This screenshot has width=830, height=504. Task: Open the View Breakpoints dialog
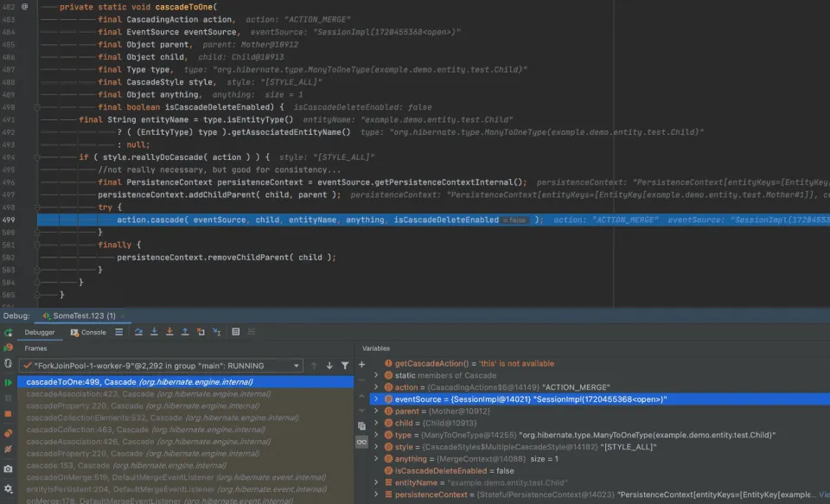(8, 433)
